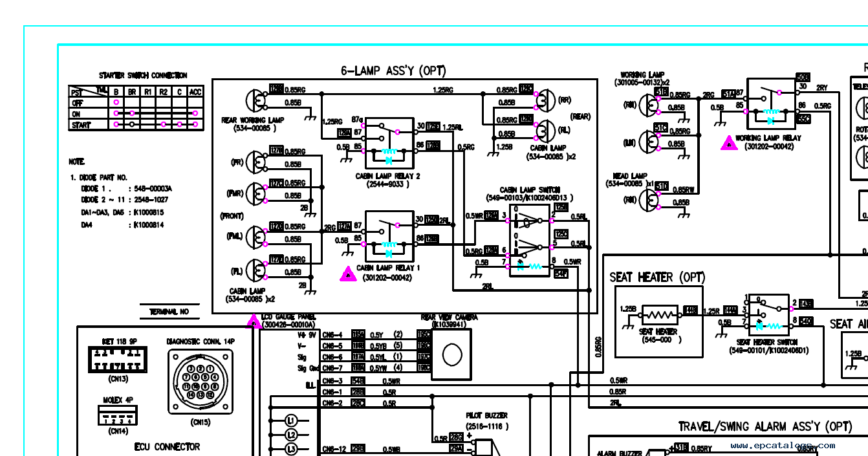Click the "6-LAMP ASS'Y (OPT)" title
The width and height of the screenshot is (868, 456).
click(393, 71)
